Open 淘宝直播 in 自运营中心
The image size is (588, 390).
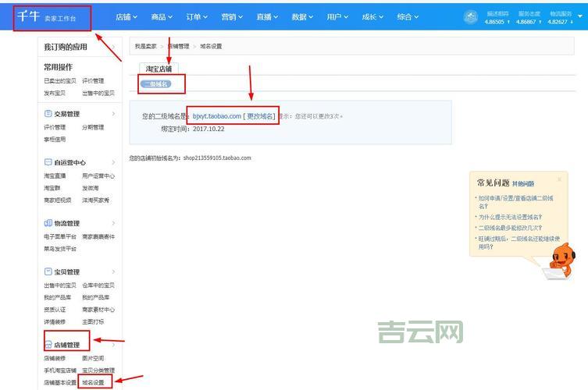tap(55, 175)
